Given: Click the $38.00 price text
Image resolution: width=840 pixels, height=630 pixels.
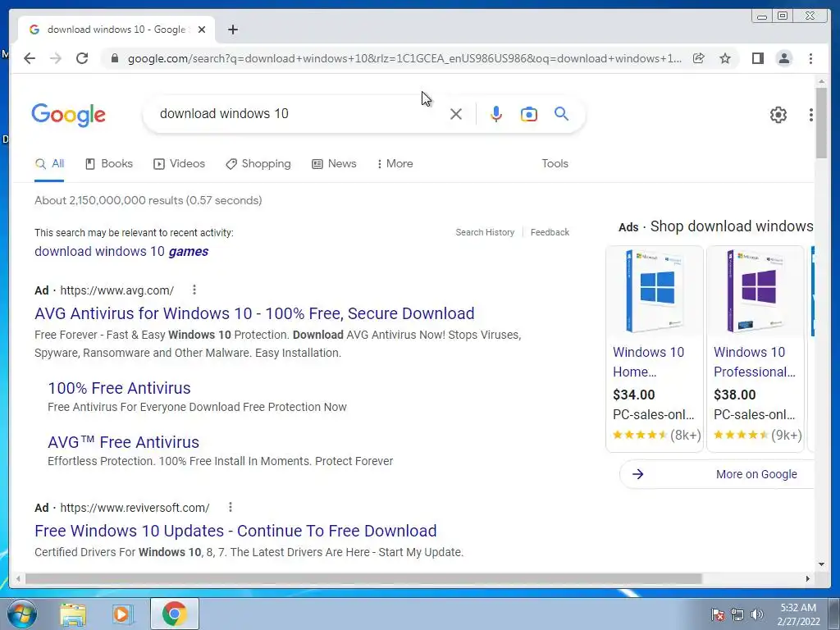Looking at the screenshot, I should (734, 395).
